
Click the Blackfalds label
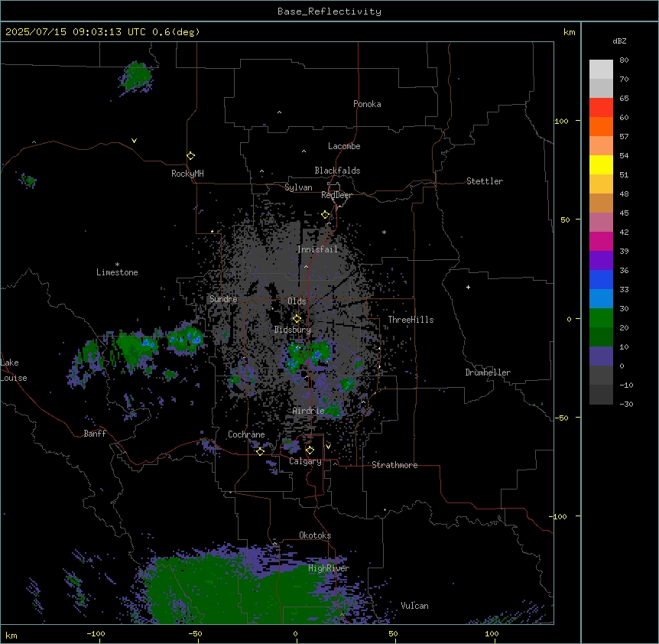tap(337, 171)
